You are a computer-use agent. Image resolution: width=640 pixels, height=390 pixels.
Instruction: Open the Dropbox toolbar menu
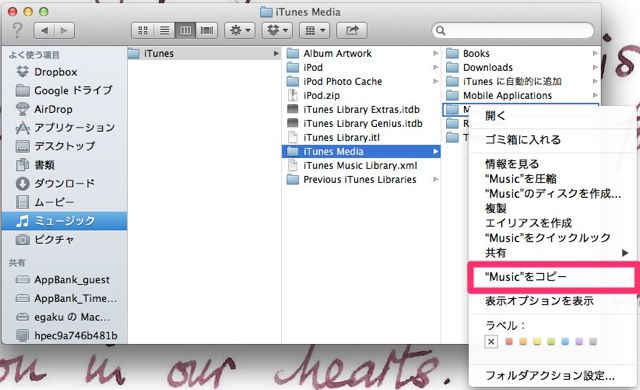[x=277, y=30]
